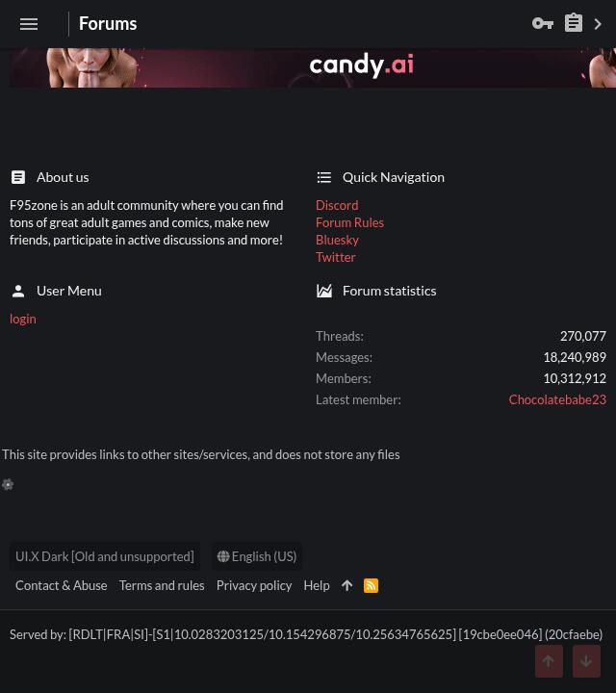
Task: Click the login link under User Menu
Action: click(x=23, y=319)
